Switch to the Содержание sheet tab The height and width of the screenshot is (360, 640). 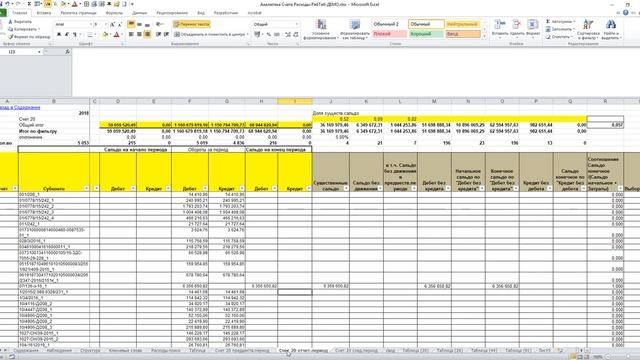click(x=26, y=351)
